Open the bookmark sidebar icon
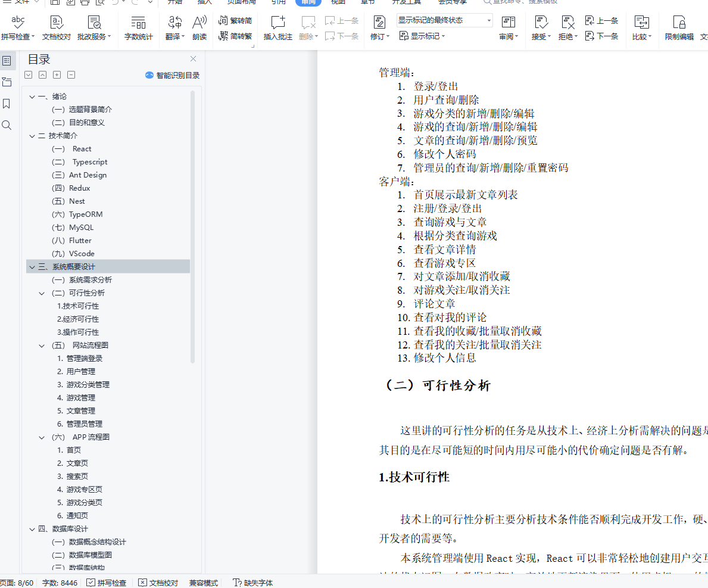The height and width of the screenshot is (588, 708). pyautogui.click(x=7, y=104)
